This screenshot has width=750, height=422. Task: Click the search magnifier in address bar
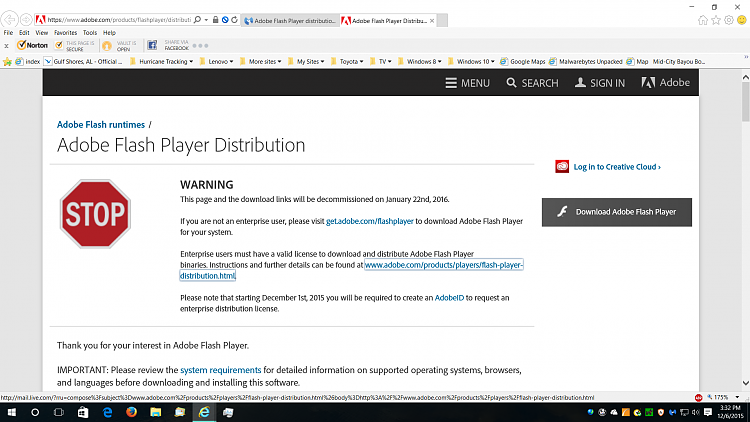pyautogui.click(x=198, y=20)
